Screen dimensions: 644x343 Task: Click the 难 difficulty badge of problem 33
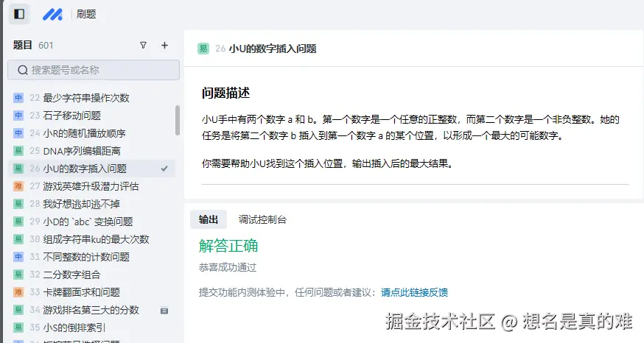(18, 291)
